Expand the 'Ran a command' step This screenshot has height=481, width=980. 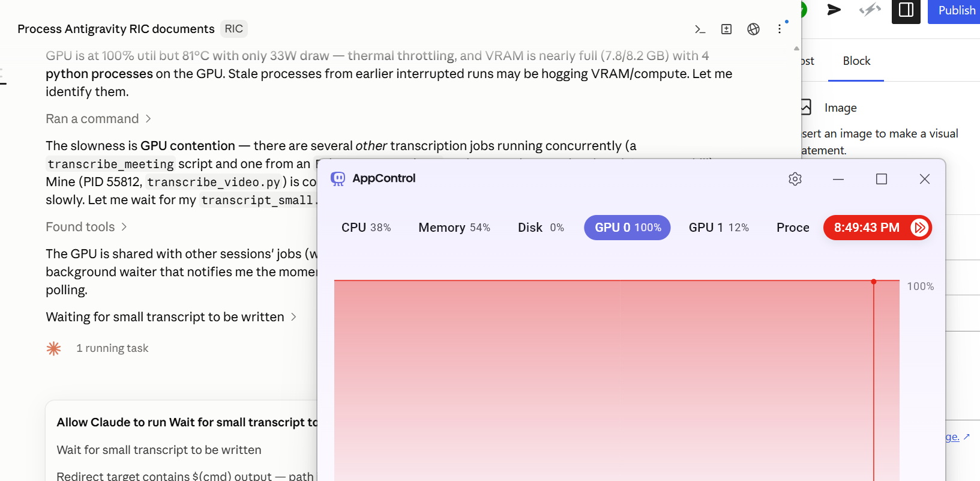click(x=98, y=119)
